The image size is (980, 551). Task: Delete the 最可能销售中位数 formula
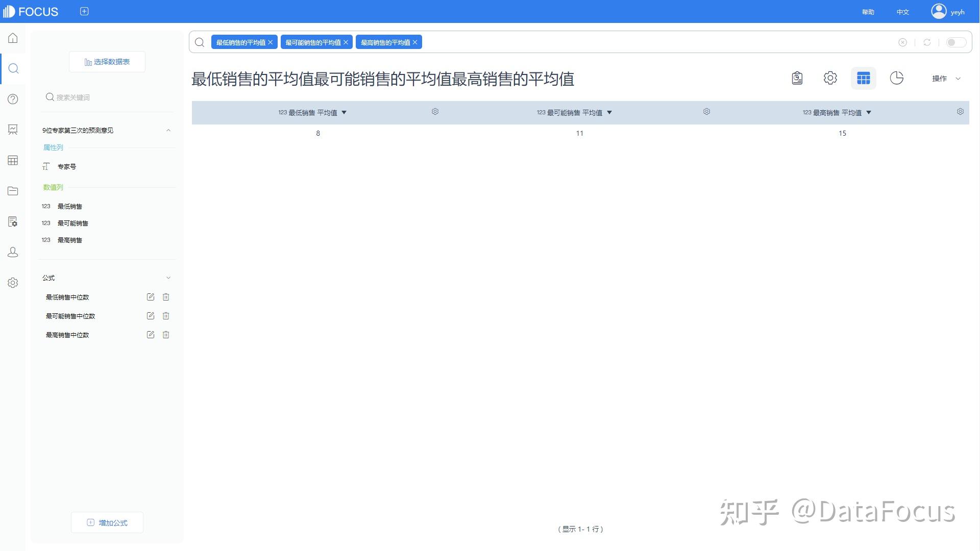point(166,316)
